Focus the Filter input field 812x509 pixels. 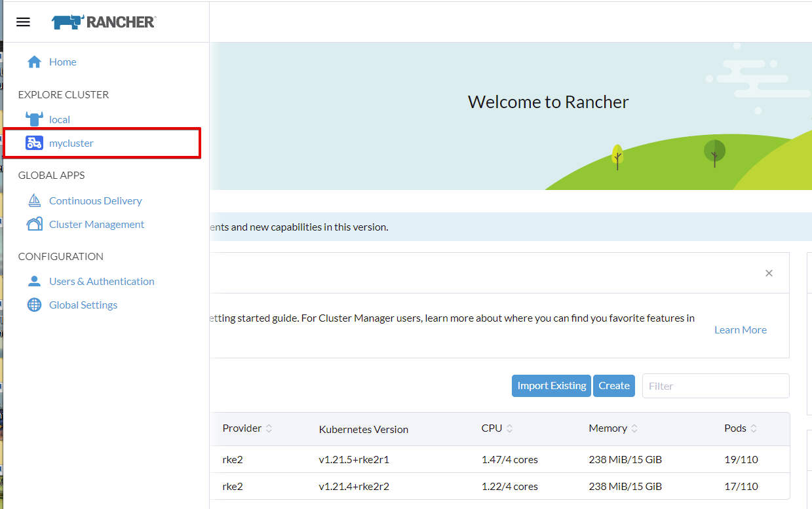coord(716,386)
